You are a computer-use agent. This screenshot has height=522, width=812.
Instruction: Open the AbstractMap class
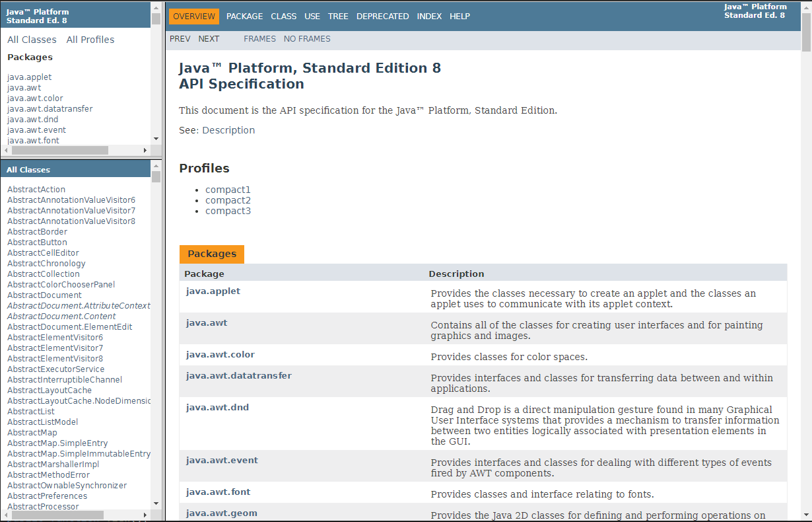(32, 433)
